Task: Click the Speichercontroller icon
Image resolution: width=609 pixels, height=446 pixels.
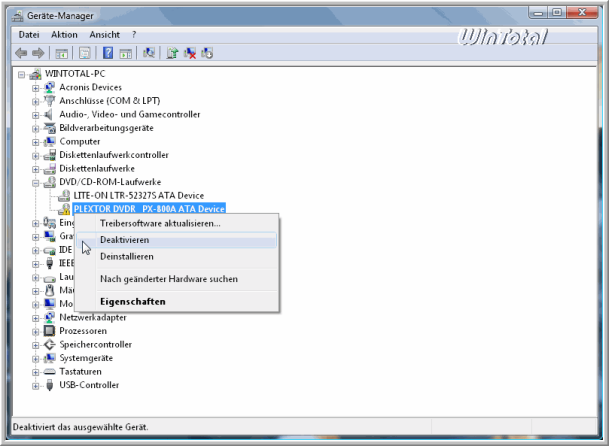Action: coord(49,345)
